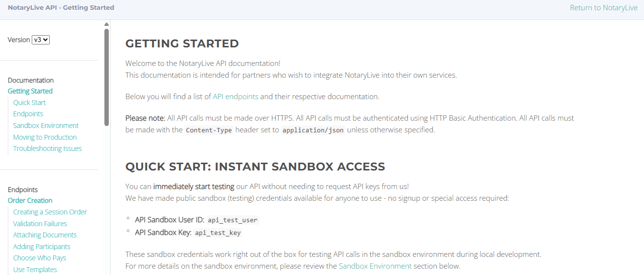This screenshot has width=644, height=275.
Task: Open Validation Failures in sidebar
Action: click(40, 224)
